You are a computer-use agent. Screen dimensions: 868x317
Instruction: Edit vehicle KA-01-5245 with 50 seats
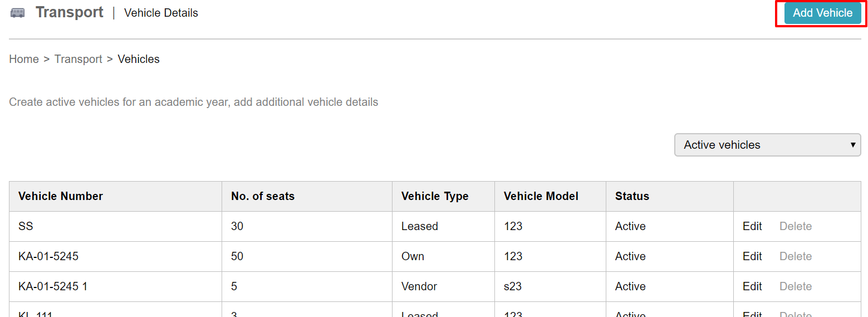point(752,256)
